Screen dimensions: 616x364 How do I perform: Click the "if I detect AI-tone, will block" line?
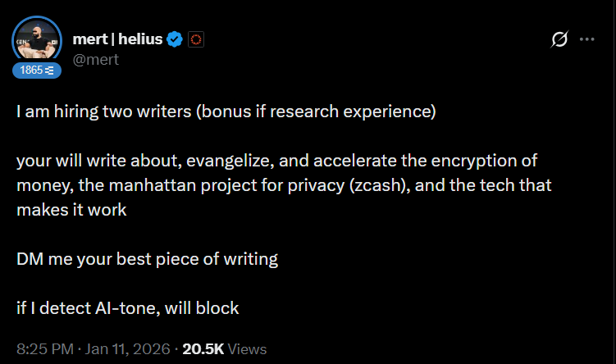(x=127, y=308)
